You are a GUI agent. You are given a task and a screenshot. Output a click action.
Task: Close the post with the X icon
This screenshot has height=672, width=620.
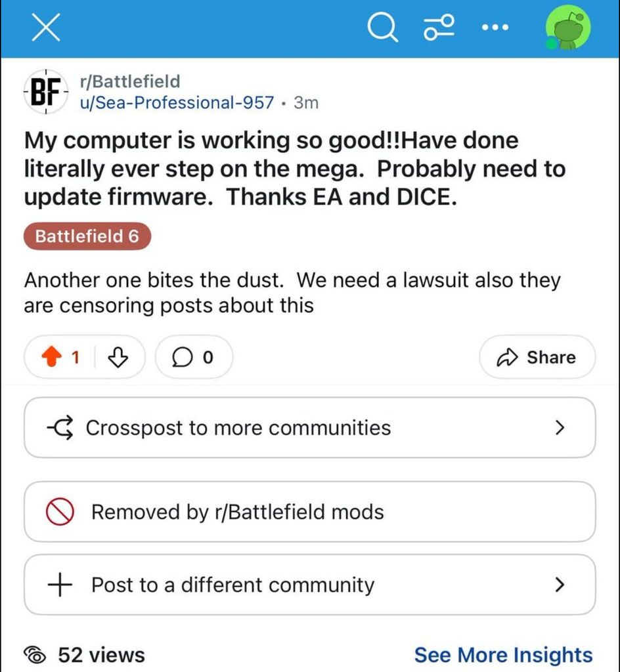[45, 30]
